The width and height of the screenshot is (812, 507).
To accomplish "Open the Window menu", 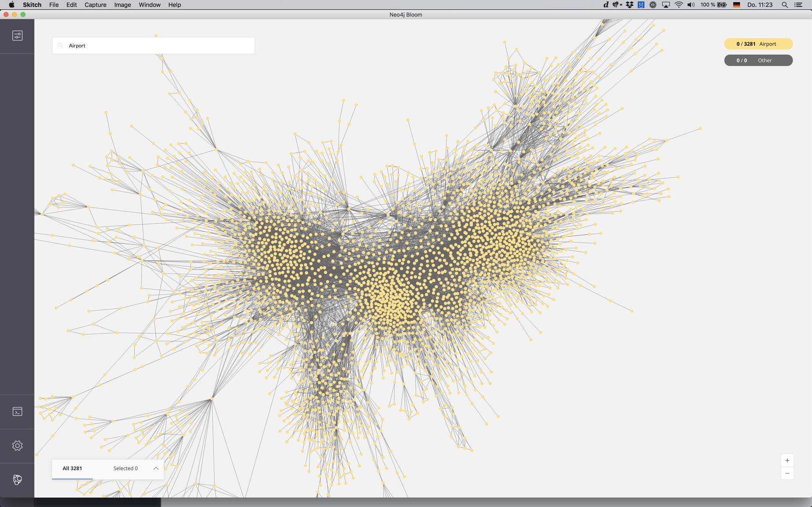I will pyautogui.click(x=150, y=5).
